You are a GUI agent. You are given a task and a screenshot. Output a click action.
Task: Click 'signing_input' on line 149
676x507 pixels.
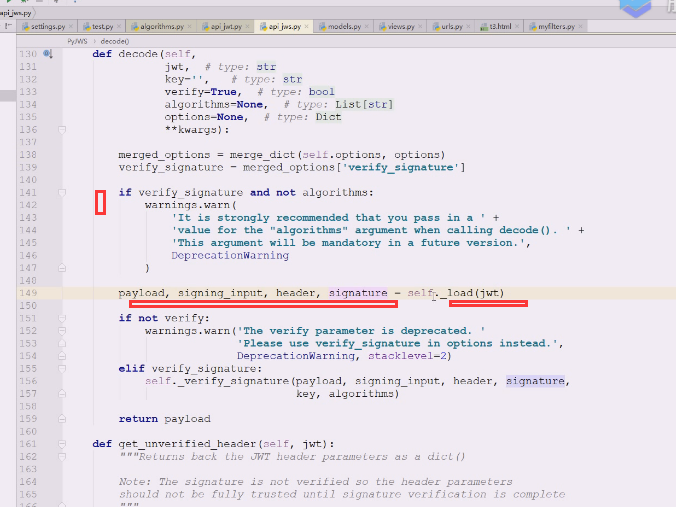point(220,293)
